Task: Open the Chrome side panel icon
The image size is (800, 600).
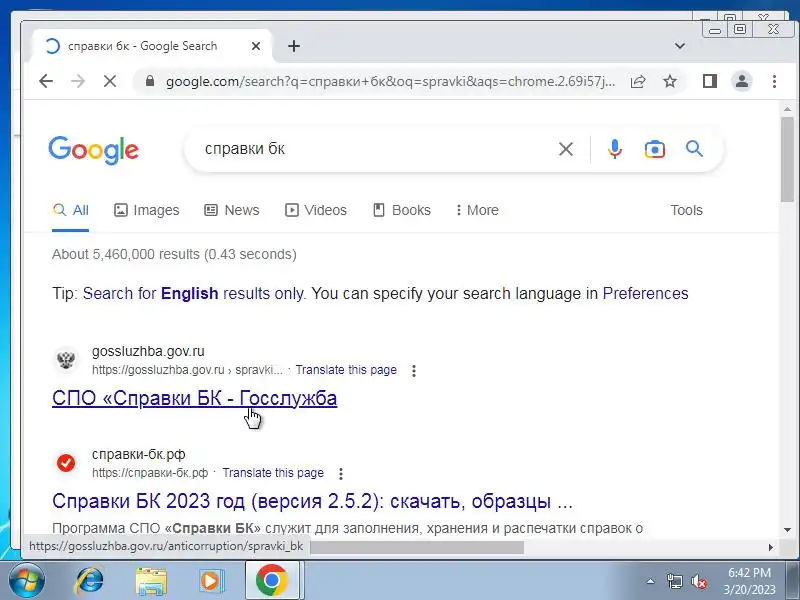Action: click(710, 81)
